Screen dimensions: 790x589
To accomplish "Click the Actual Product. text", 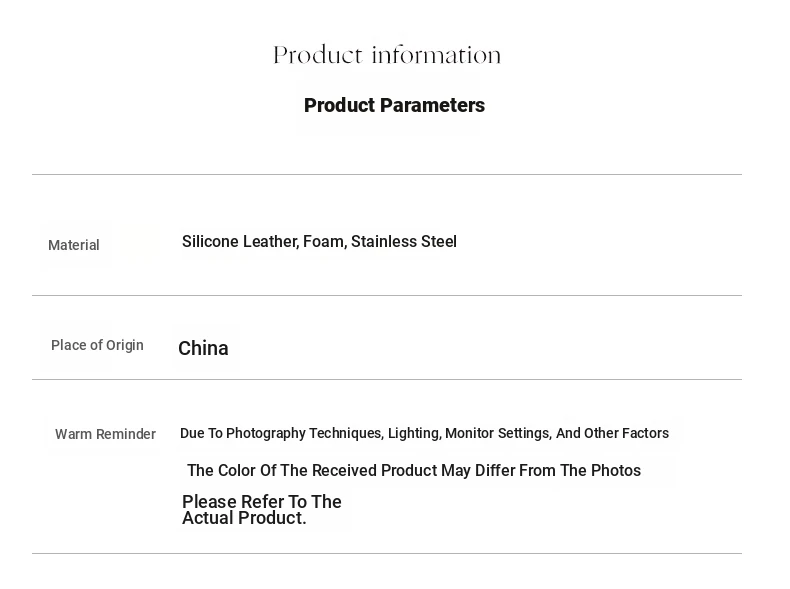I will coord(244,518).
